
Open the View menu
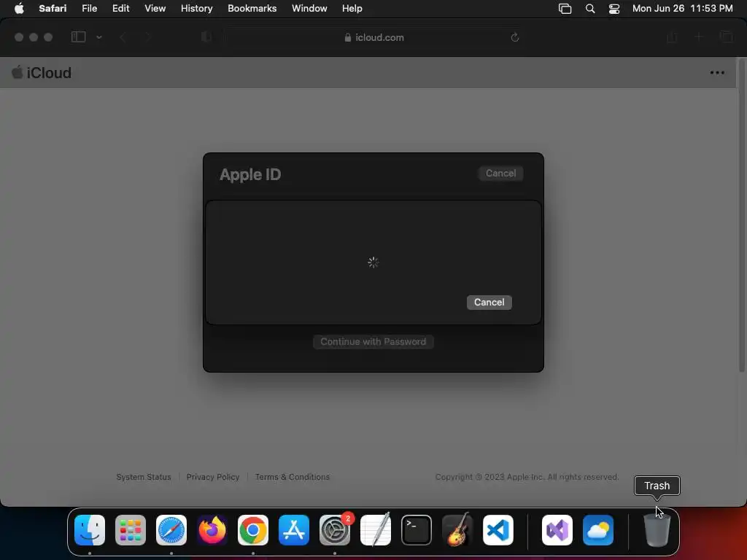[155, 9]
